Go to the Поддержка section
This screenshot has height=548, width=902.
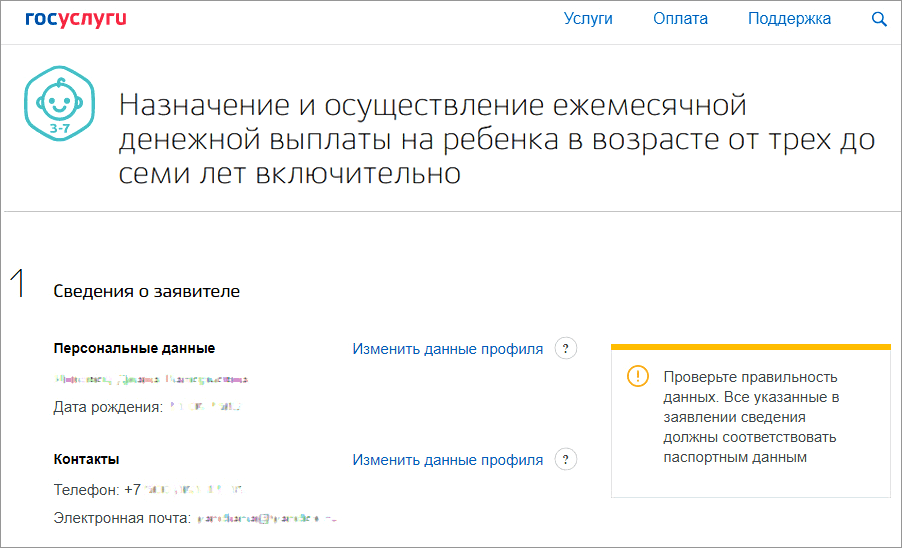(x=789, y=19)
